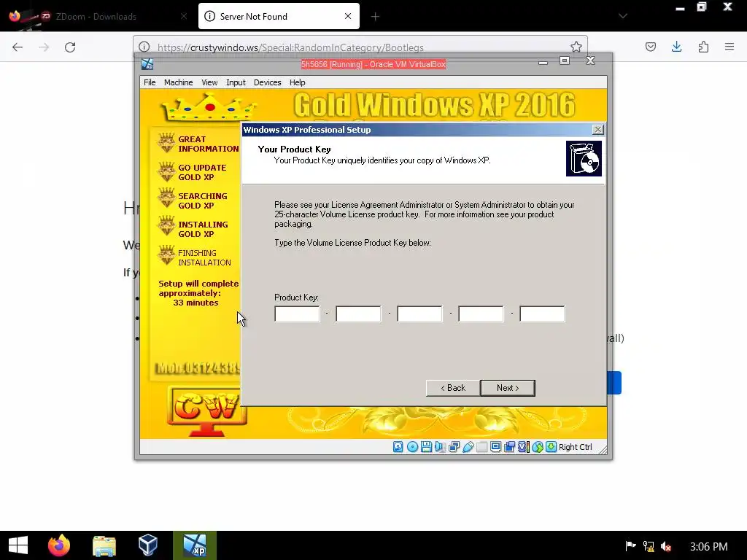Click the display monitor icon in VirtualBox status bar
747x560 pixels.
[495, 447]
